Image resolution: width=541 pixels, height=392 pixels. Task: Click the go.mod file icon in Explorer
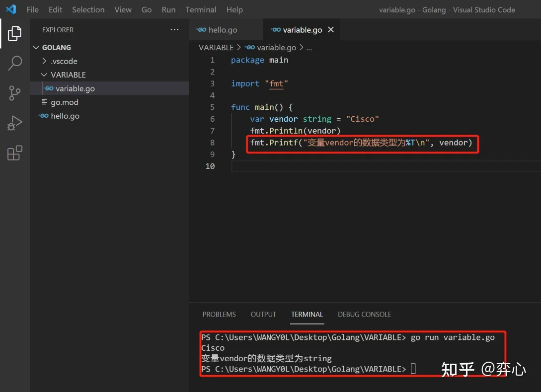(x=45, y=102)
